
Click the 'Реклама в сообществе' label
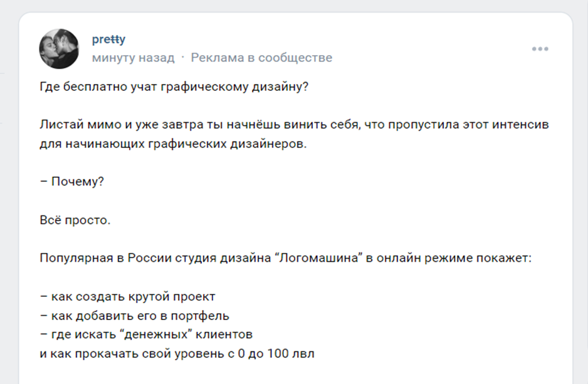click(261, 58)
